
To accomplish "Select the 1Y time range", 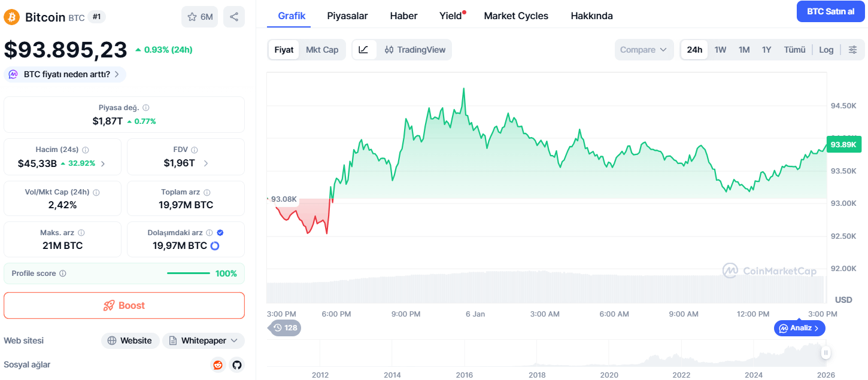I will coord(766,50).
